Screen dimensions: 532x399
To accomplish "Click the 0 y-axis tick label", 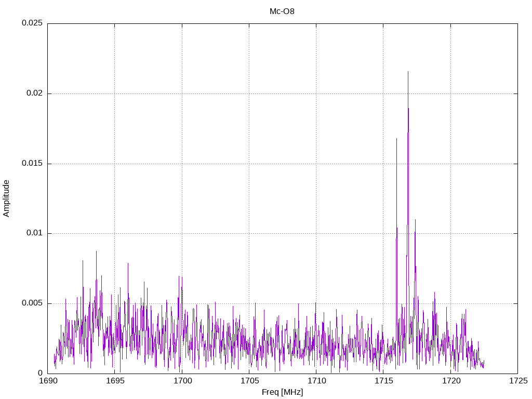I will point(41,373).
